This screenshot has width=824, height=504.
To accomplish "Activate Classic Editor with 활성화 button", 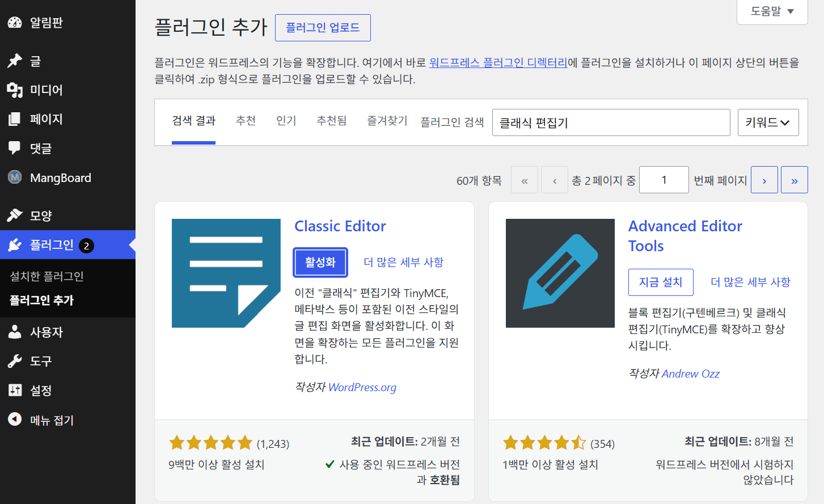I will 320,262.
